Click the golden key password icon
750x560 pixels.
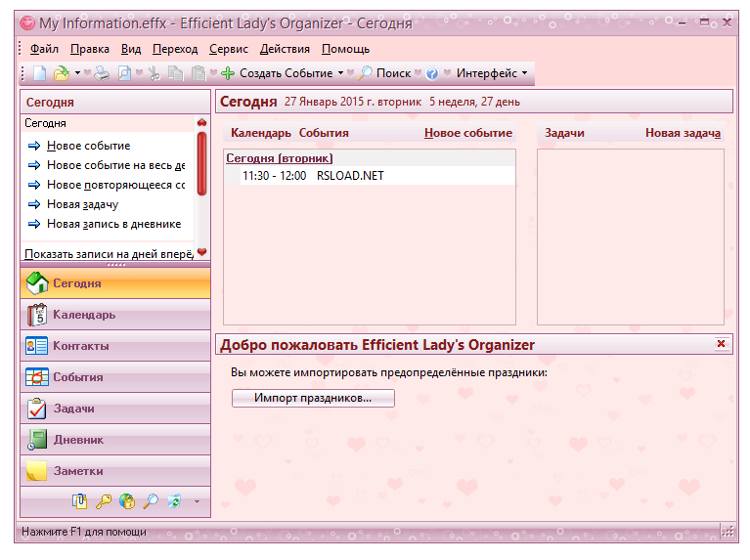tap(104, 501)
